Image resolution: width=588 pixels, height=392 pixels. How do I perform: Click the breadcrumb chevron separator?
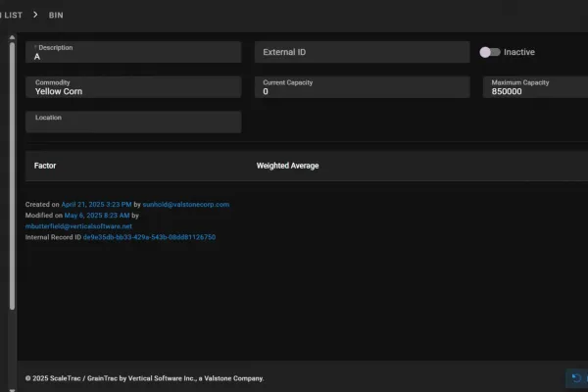click(35, 16)
